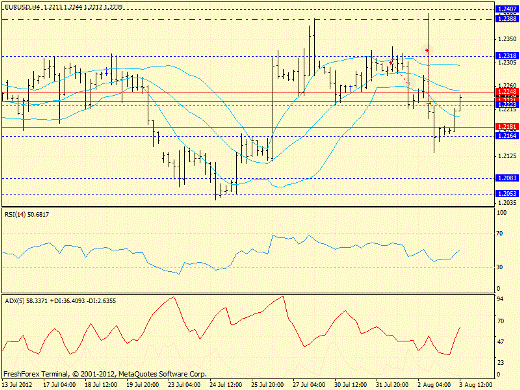Click the 1.2388 blue price label

pyautogui.click(x=507, y=19)
